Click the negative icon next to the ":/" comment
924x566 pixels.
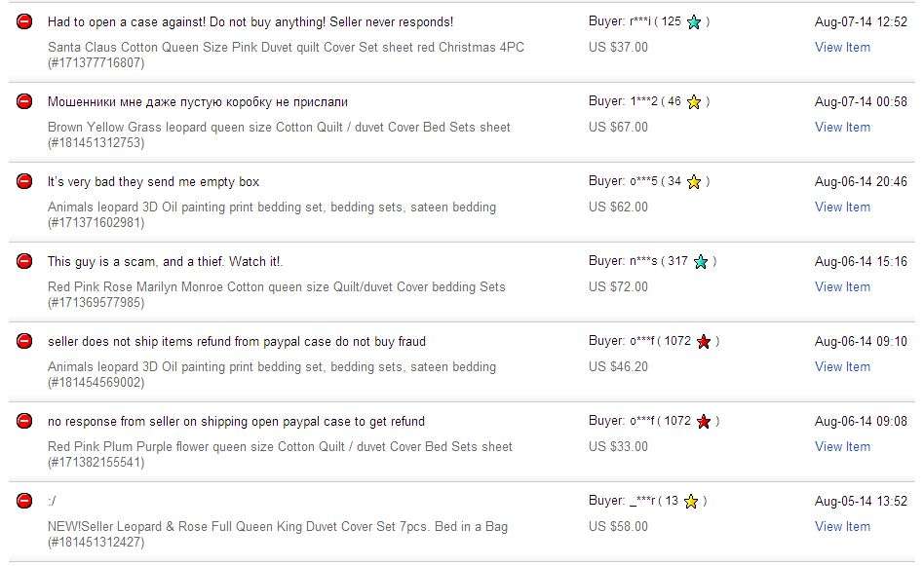(24, 501)
